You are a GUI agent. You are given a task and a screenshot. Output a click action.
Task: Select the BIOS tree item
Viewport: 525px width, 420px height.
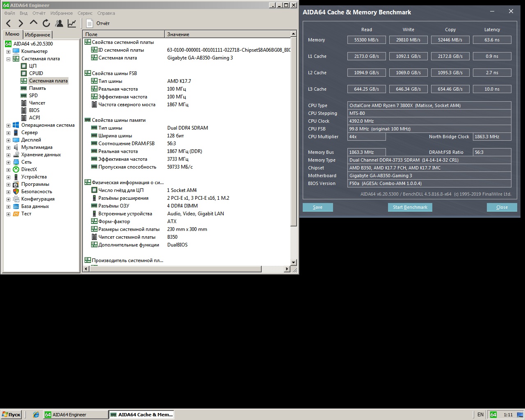34,110
